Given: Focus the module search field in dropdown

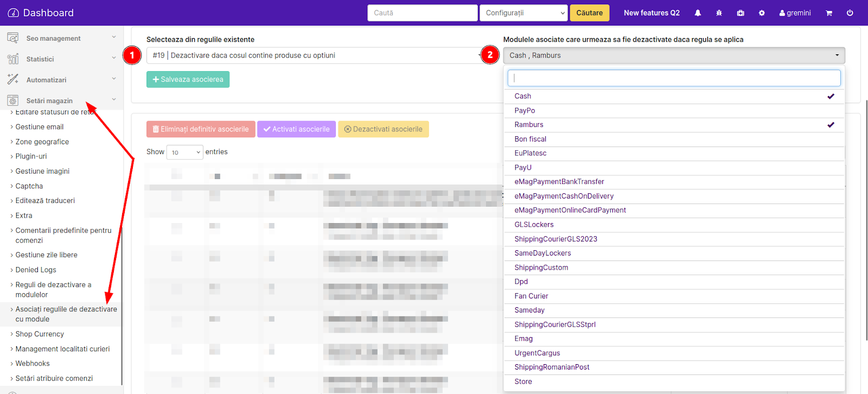Looking at the screenshot, I should coord(674,78).
